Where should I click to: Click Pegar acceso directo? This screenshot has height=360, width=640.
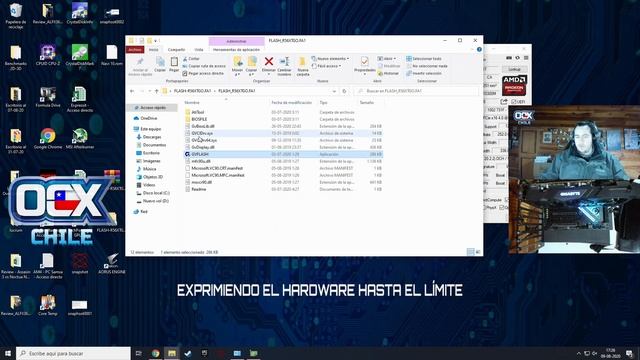click(x=203, y=73)
